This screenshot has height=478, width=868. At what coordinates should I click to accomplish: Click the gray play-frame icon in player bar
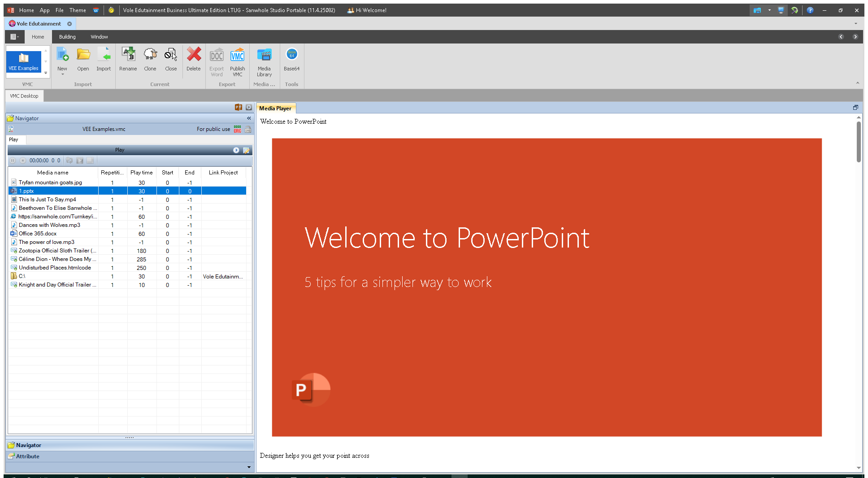tap(80, 161)
